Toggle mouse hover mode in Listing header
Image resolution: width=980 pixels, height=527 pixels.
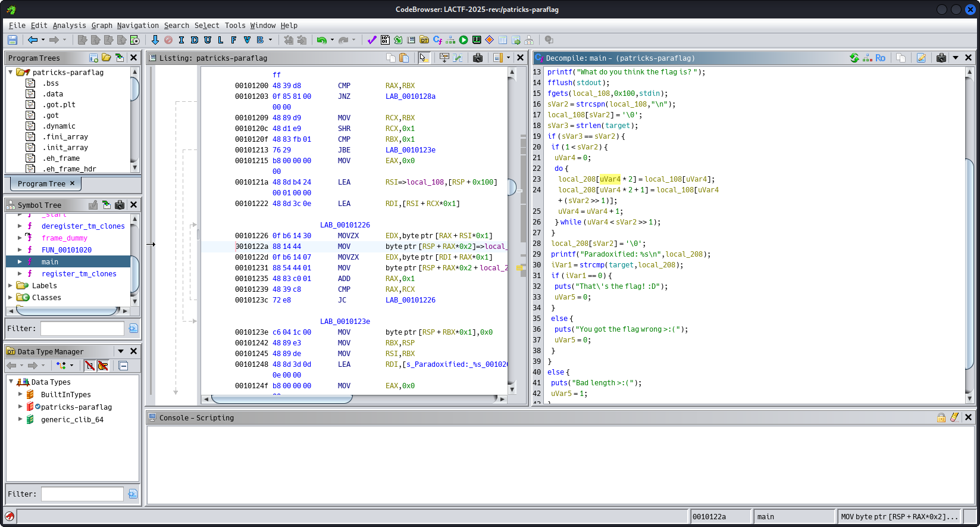click(x=423, y=58)
